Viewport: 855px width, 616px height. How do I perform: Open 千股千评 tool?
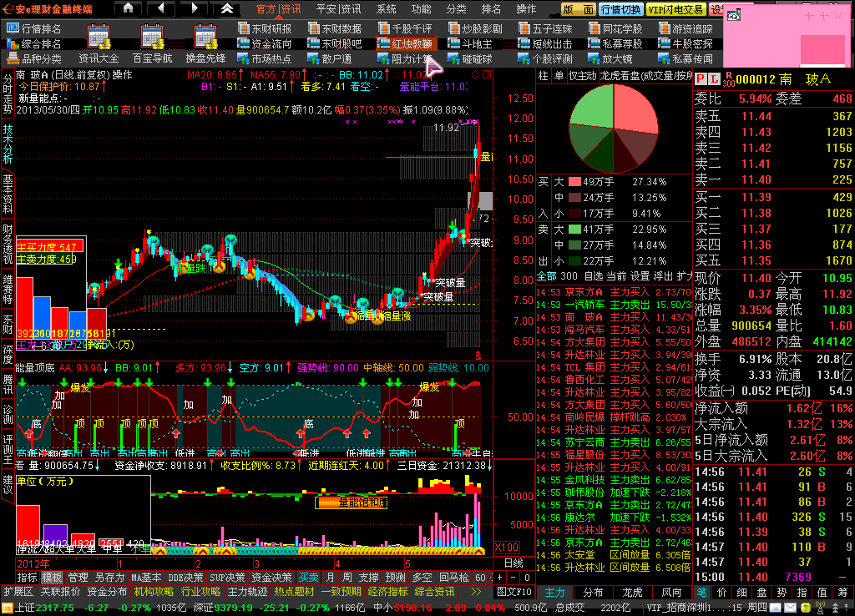[x=405, y=29]
